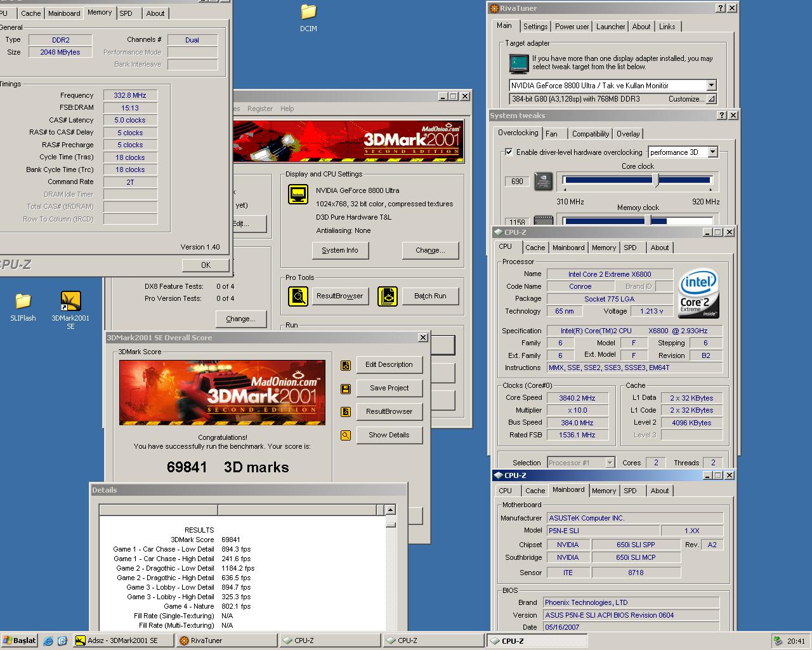The height and width of the screenshot is (650, 812).
Task: Switch to the RivaTuner taskbar button
Action: [226, 640]
